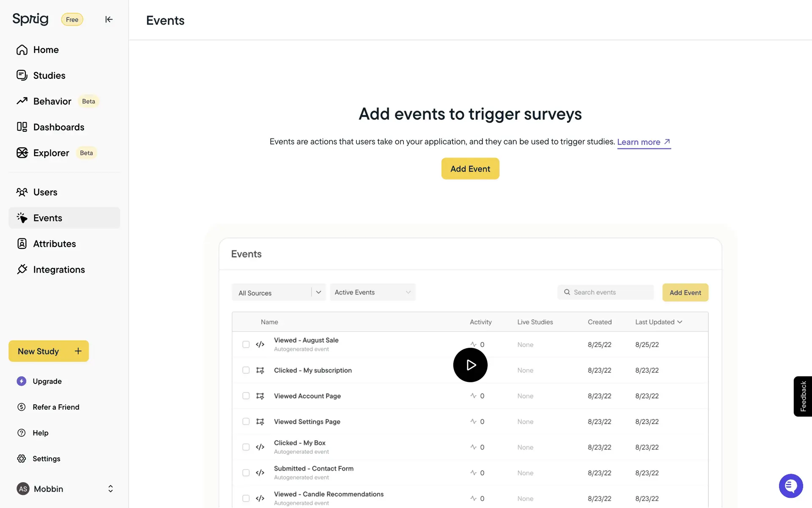Collapse the sidebar with the arrow icon

109,19
